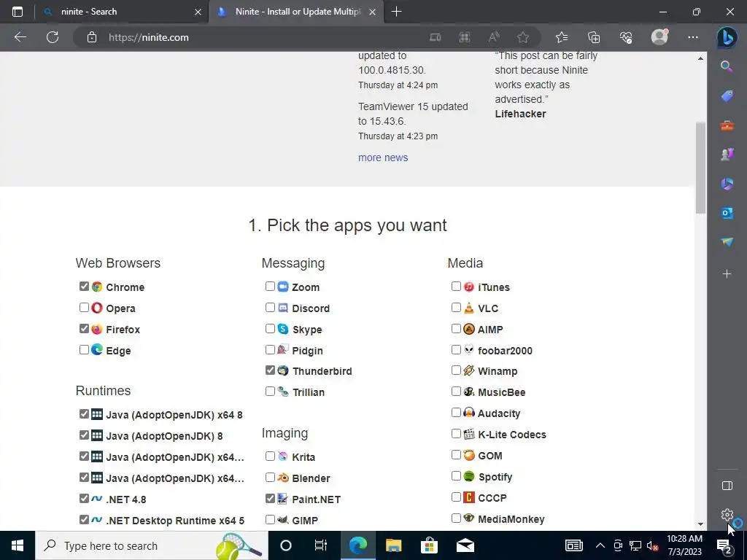This screenshot has width=747, height=560.
Task: Select the Audacity checkbox
Action: (x=456, y=413)
